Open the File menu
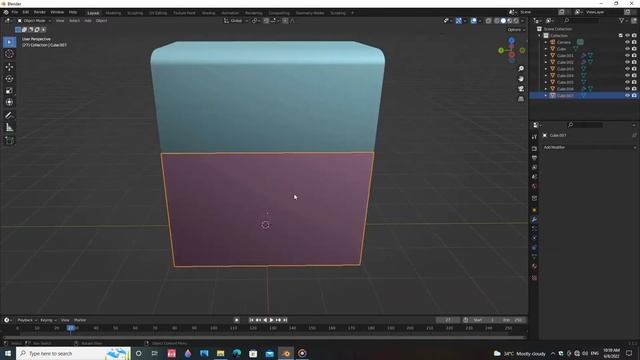This screenshot has height=360, width=640. (x=15, y=12)
